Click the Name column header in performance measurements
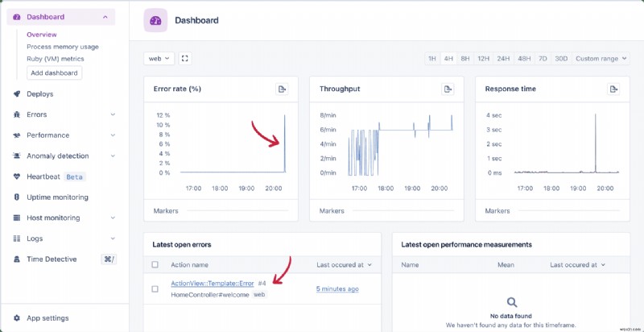Screen dimensions: 644x332 pos(410,264)
